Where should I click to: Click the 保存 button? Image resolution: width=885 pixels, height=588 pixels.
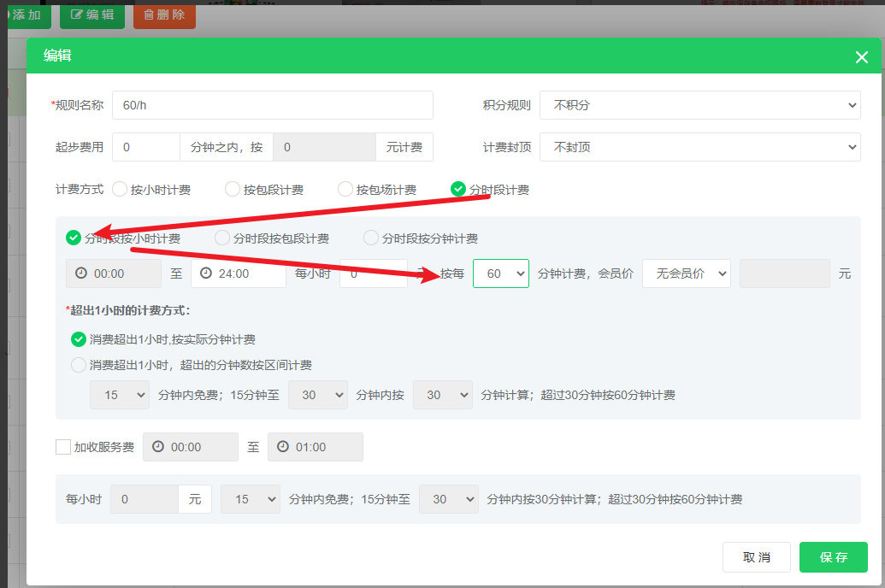point(833,557)
